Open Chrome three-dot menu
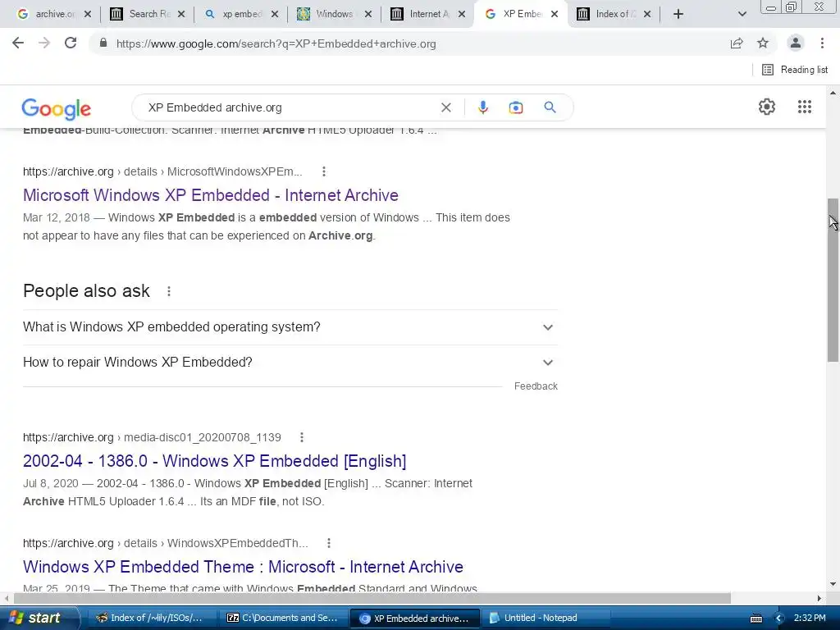Image resolution: width=840 pixels, height=630 pixels. [822, 43]
